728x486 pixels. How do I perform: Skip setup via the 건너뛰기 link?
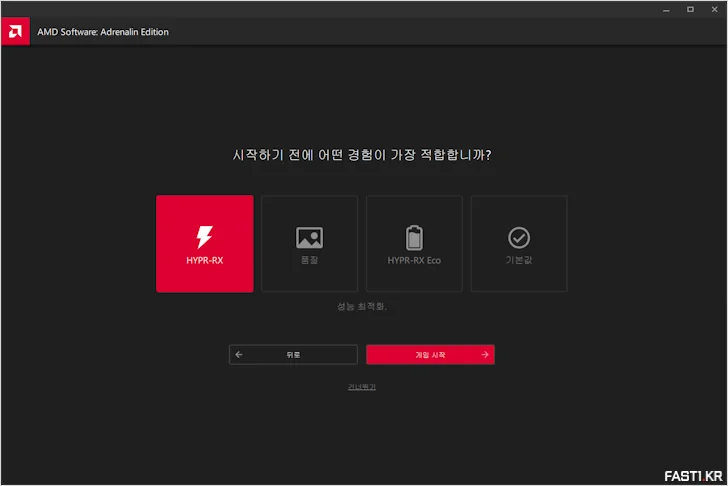362,387
